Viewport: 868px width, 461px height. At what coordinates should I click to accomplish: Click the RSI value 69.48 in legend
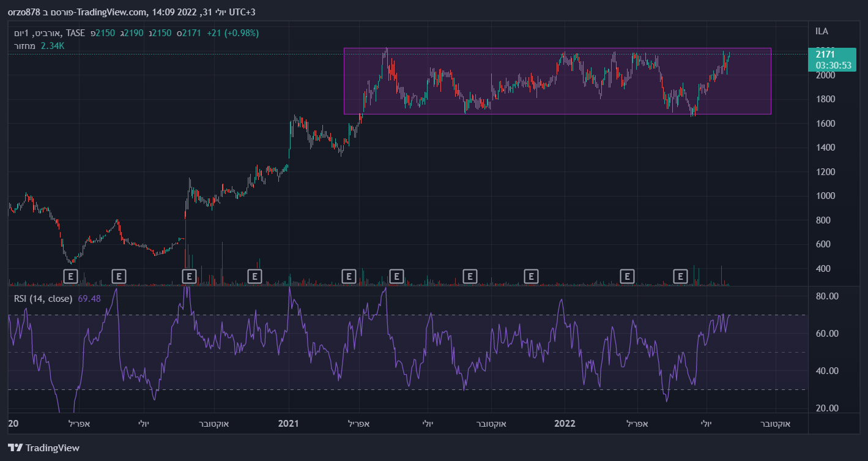(x=89, y=299)
